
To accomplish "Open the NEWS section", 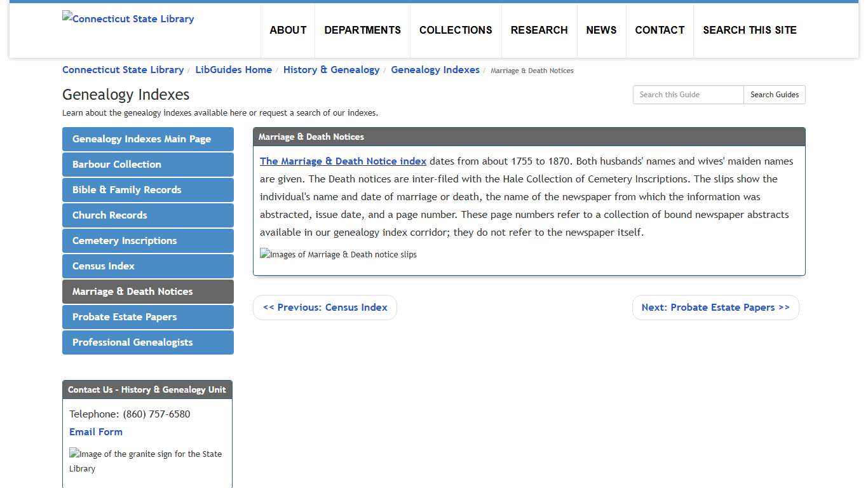I will tap(601, 30).
